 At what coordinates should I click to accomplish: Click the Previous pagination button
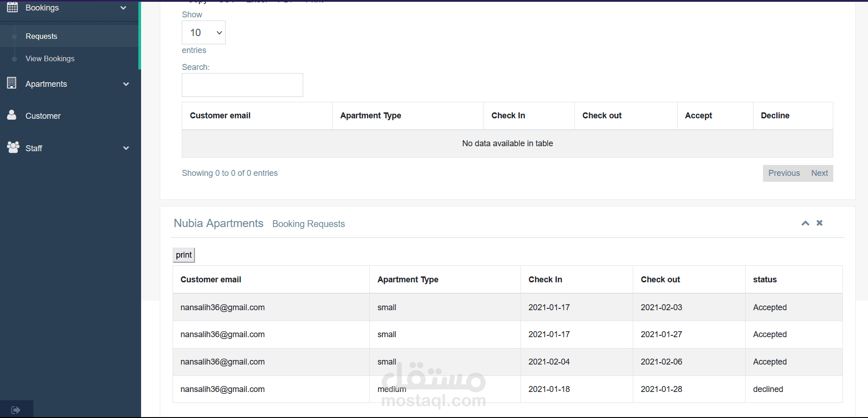tap(784, 173)
